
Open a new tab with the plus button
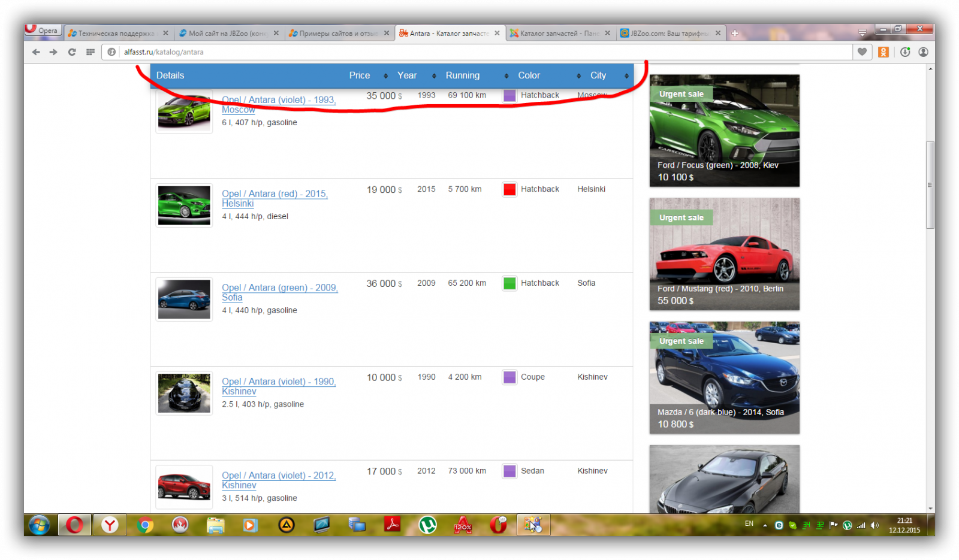coord(735,34)
